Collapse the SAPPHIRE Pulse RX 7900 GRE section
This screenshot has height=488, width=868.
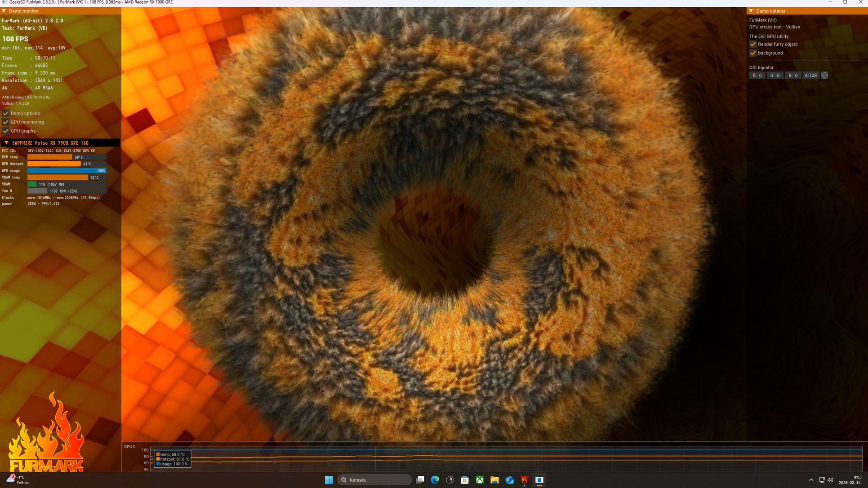point(6,143)
